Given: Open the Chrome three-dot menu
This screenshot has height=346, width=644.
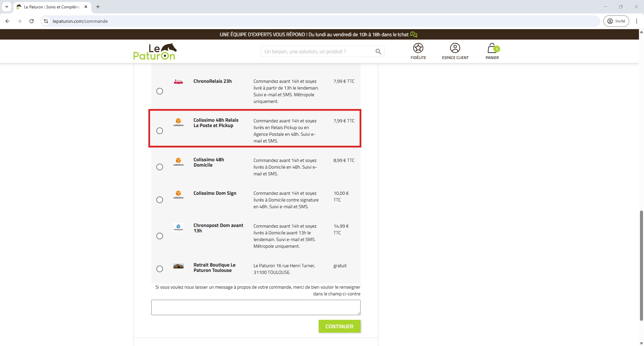Looking at the screenshot, I should pyautogui.click(x=636, y=21).
